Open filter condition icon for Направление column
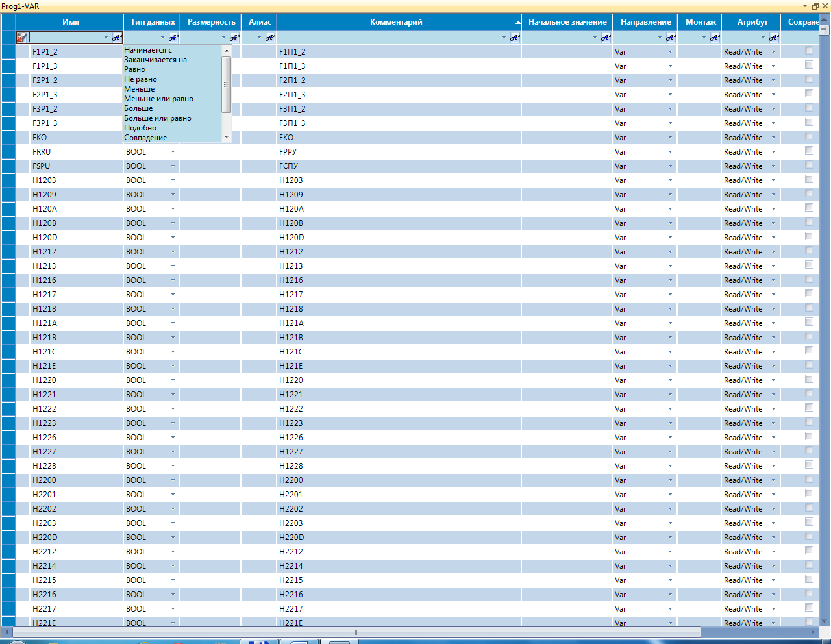This screenshot has width=831, height=644. (x=671, y=38)
